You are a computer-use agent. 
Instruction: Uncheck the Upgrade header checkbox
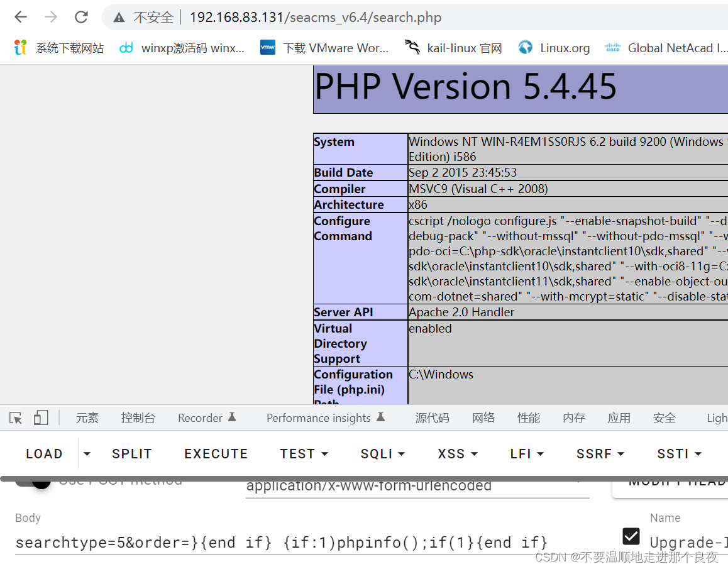(x=631, y=536)
